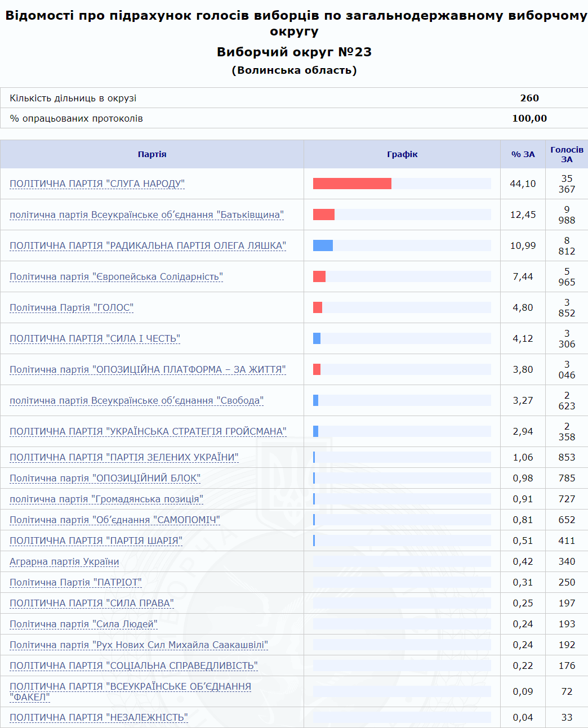This screenshot has height=728, width=588.
Task: Open "ПАРТІЯ ЗЕЛЕНИХ УКРАЇНИ" link
Action: pos(124,457)
